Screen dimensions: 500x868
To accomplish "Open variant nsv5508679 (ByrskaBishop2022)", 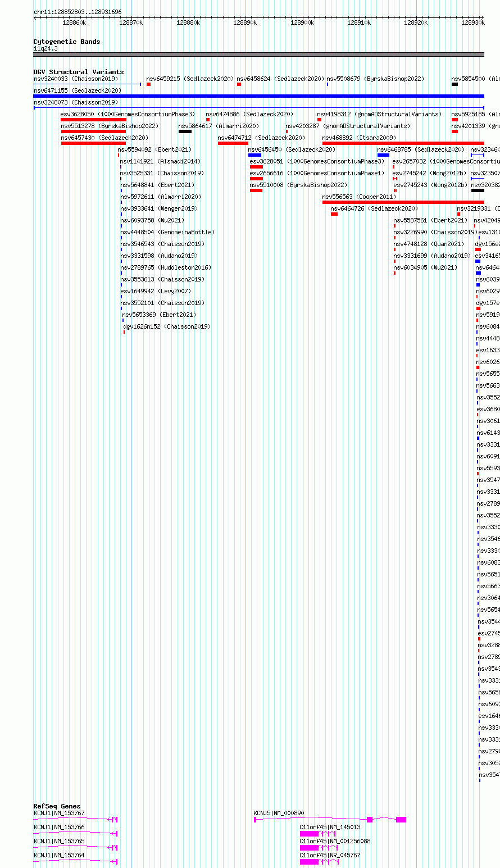I will [375, 79].
